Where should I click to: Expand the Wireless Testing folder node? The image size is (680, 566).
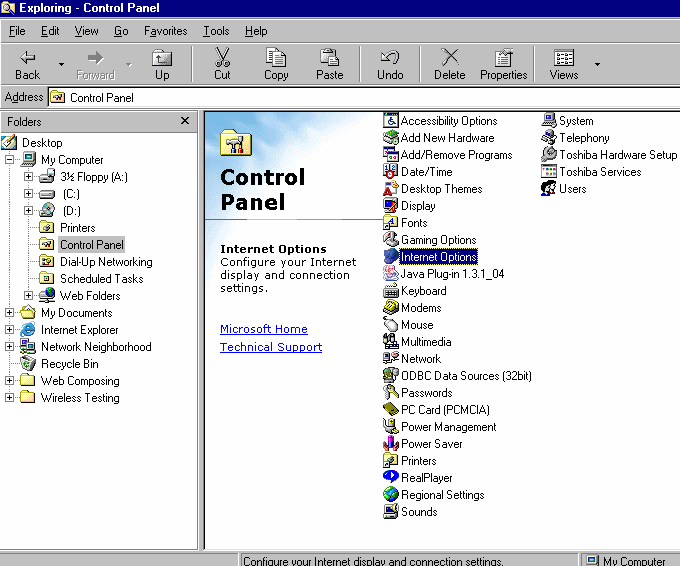(10, 397)
